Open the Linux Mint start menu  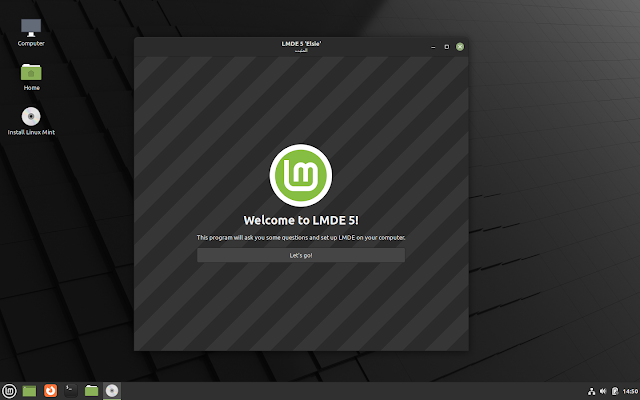click(x=9, y=391)
